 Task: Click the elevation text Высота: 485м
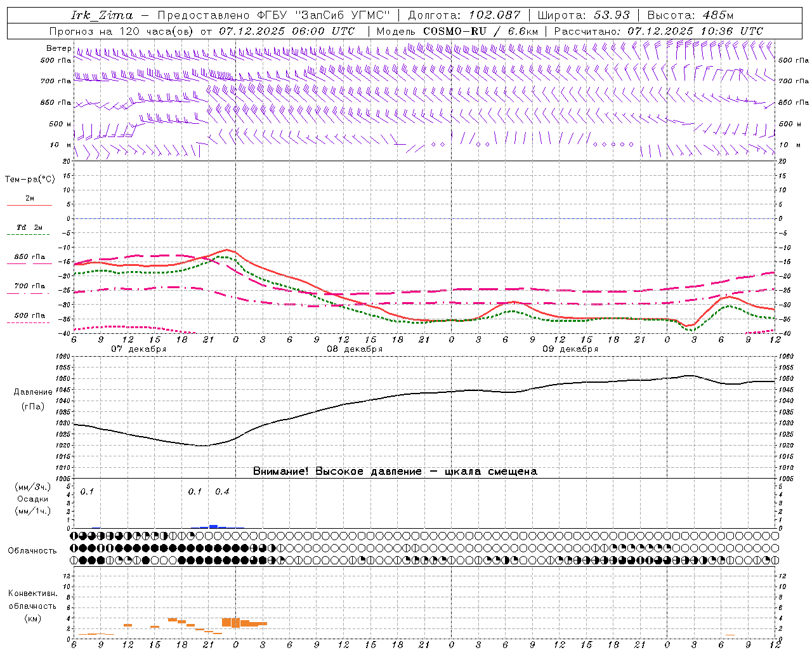690,15
